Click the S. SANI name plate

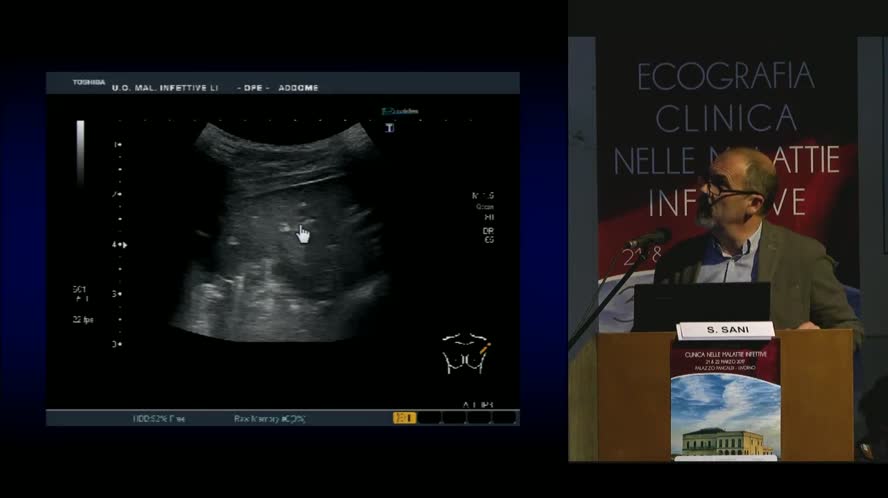coord(725,330)
